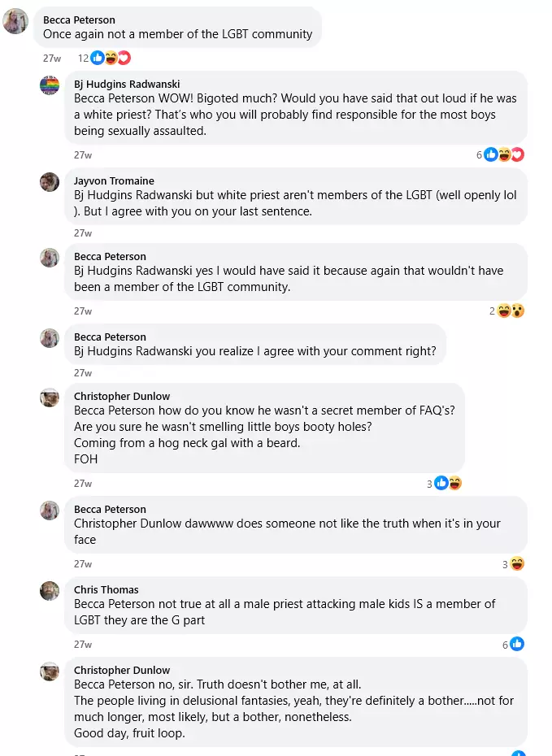Viewport: 552px width, 756px height.
Task: Click like reaction on Chris Thomas's comment
Action: click(517, 645)
